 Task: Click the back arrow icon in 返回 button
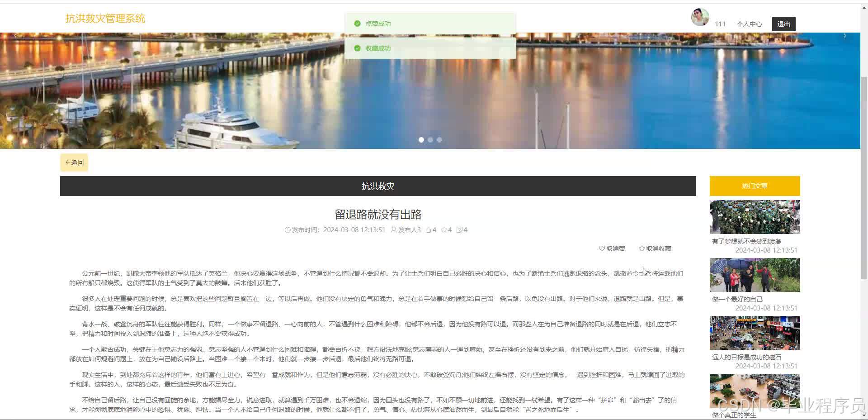click(x=68, y=162)
